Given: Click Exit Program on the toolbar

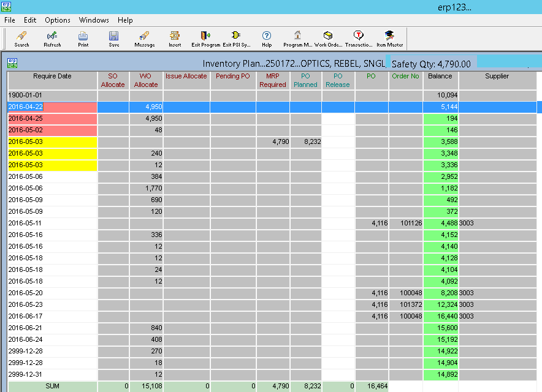Looking at the screenshot, I should coord(204,39).
